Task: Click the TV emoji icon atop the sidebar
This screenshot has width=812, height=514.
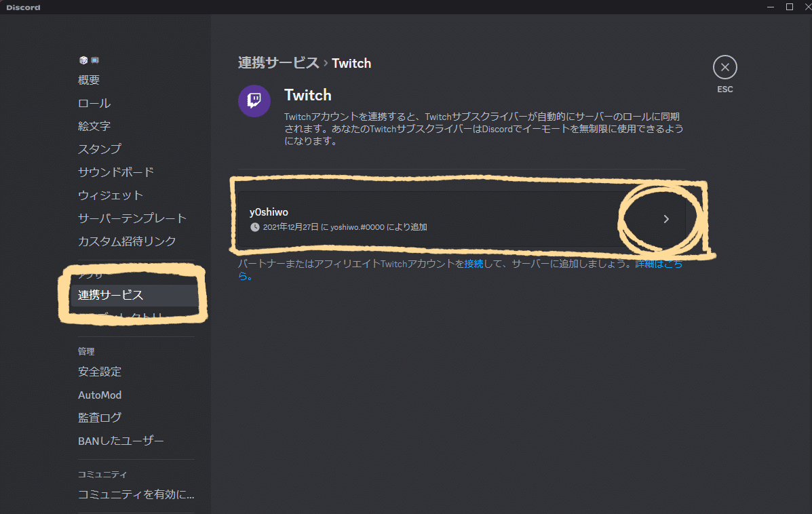Action: [x=94, y=60]
